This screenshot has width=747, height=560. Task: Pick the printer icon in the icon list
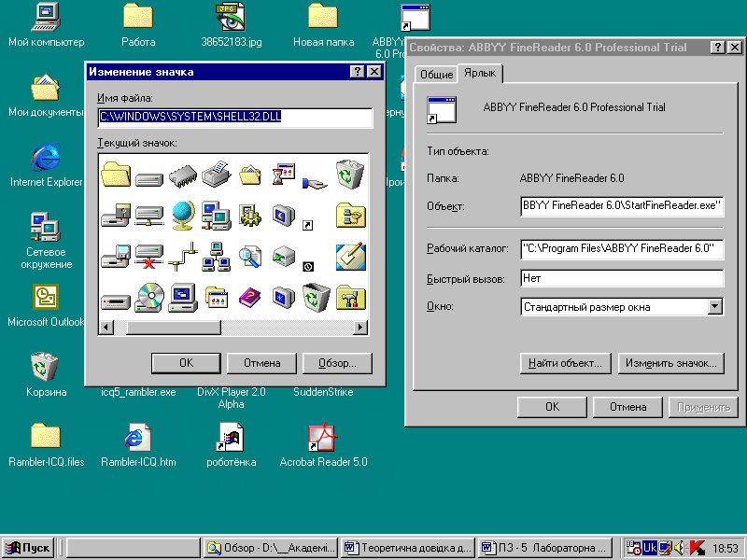(217, 174)
